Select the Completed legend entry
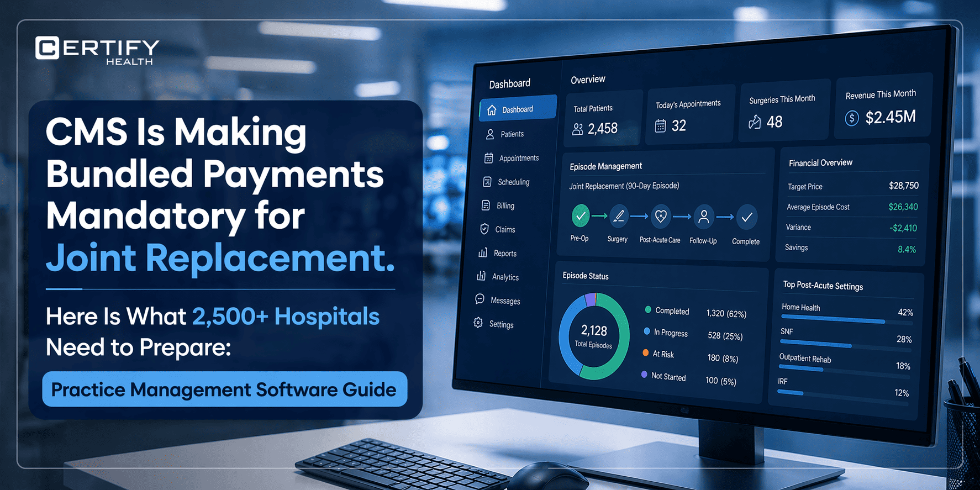Screen dimensions: 980x490 pyautogui.click(x=672, y=311)
